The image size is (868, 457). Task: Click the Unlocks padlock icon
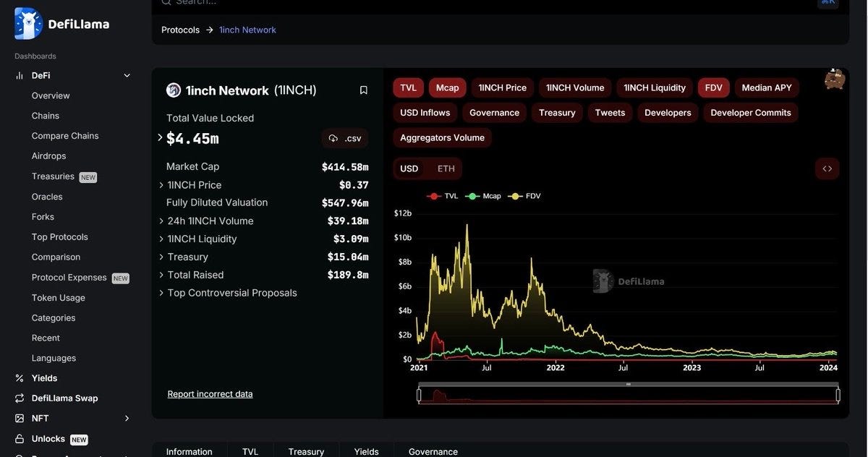tap(20, 439)
